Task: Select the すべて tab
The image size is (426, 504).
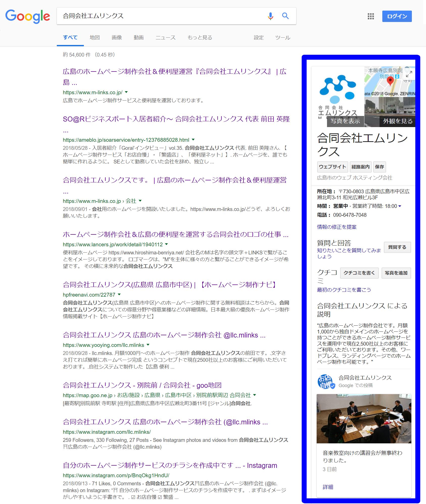Action: tap(70, 38)
